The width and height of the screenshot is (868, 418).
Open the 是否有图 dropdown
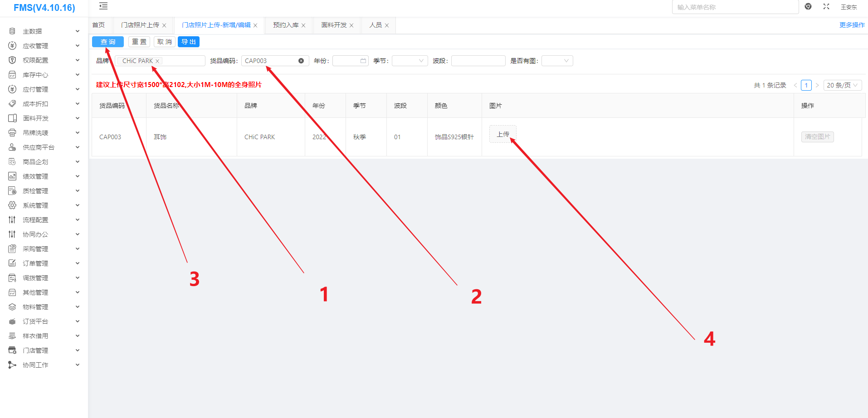(557, 61)
